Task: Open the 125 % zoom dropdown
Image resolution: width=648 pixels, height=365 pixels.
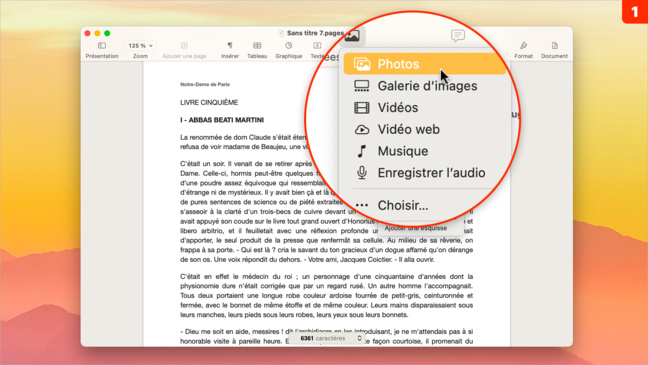Action: 140,45
